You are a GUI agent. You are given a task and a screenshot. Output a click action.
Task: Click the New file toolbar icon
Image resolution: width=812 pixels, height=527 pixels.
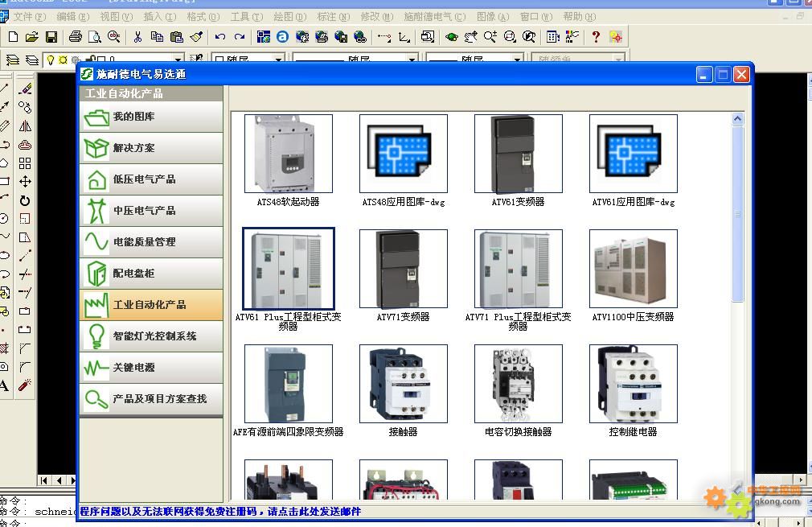14,37
